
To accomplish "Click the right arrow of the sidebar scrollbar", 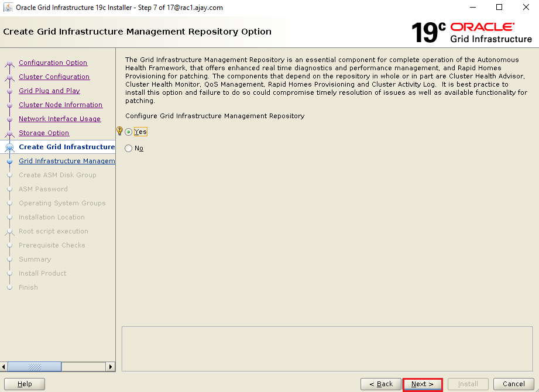I will click(x=110, y=367).
